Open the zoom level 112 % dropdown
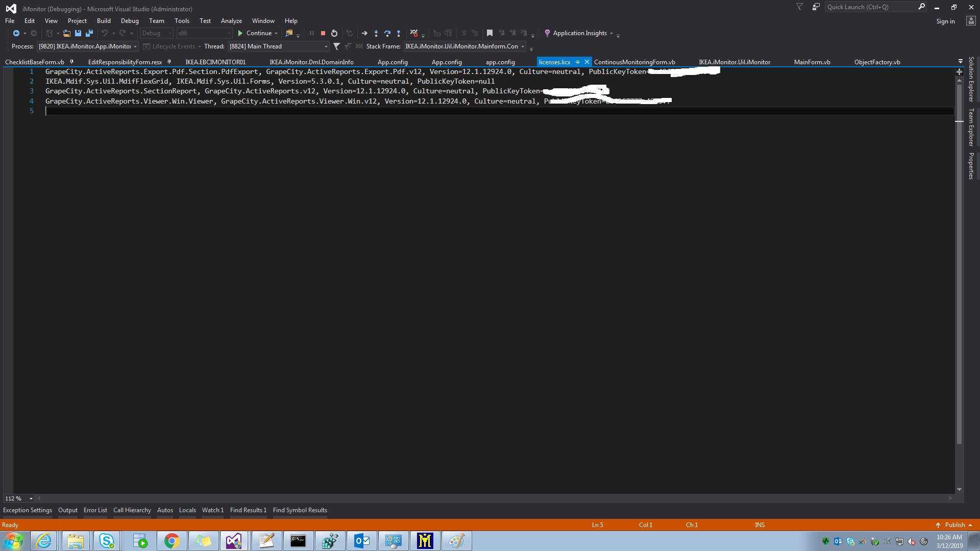The width and height of the screenshot is (980, 551). click(31, 498)
